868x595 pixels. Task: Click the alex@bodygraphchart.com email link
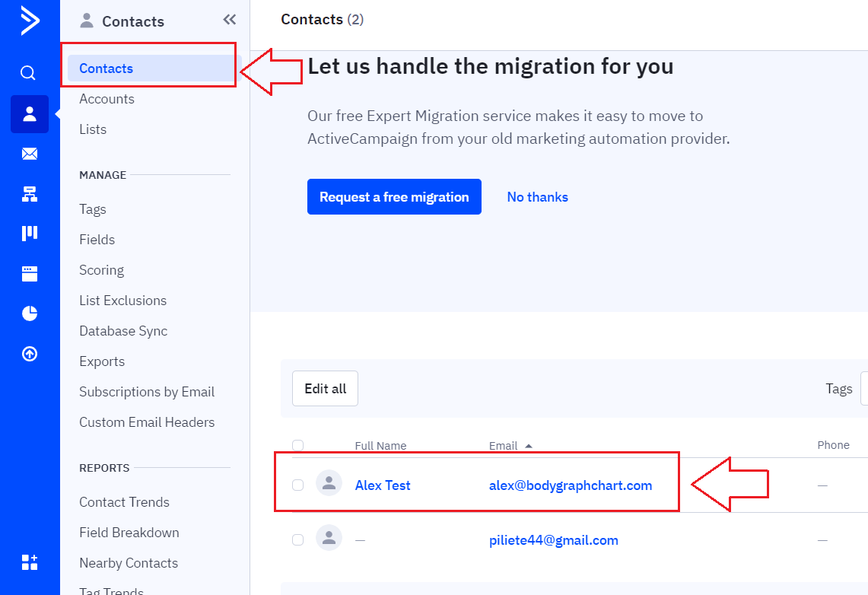point(571,485)
